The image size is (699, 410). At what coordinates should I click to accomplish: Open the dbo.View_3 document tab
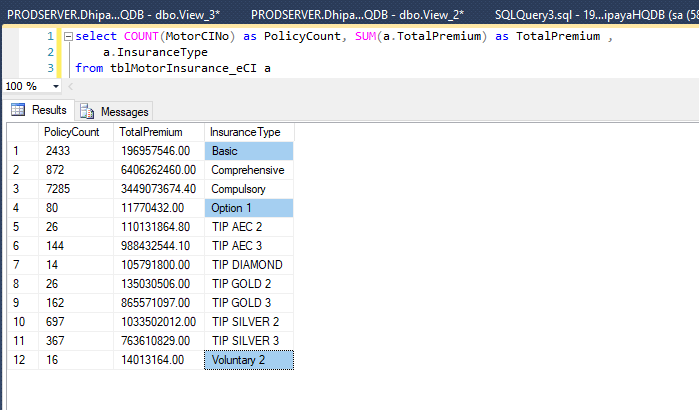pyautogui.click(x=113, y=15)
